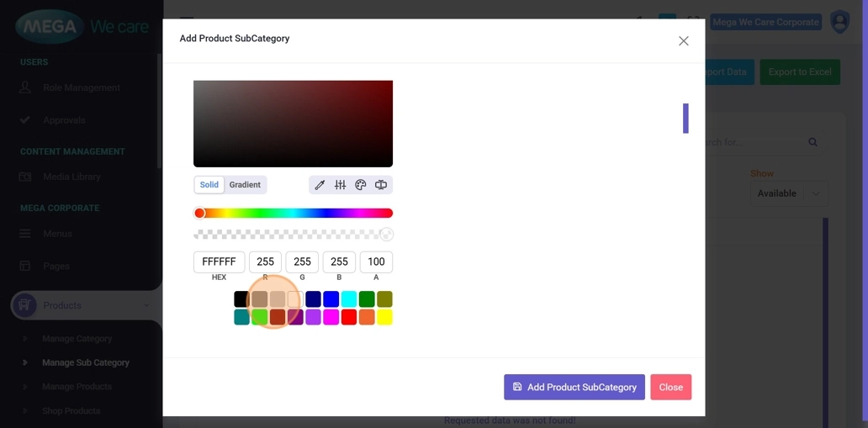Open the color palette icon
Image resolution: width=868 pixels, height=428 pixels.
pyautogui.click(x=361, y=185)
